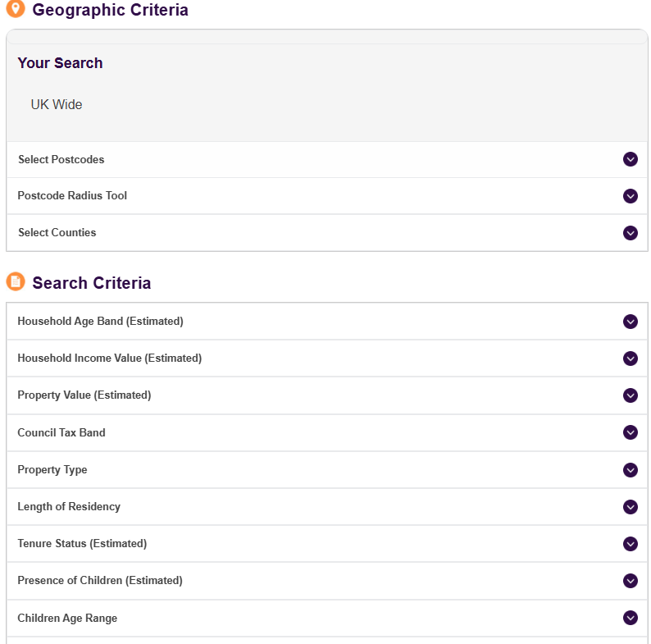Click the Your Search heading
The image size is (651, 644).
click(x=60, y=63)
